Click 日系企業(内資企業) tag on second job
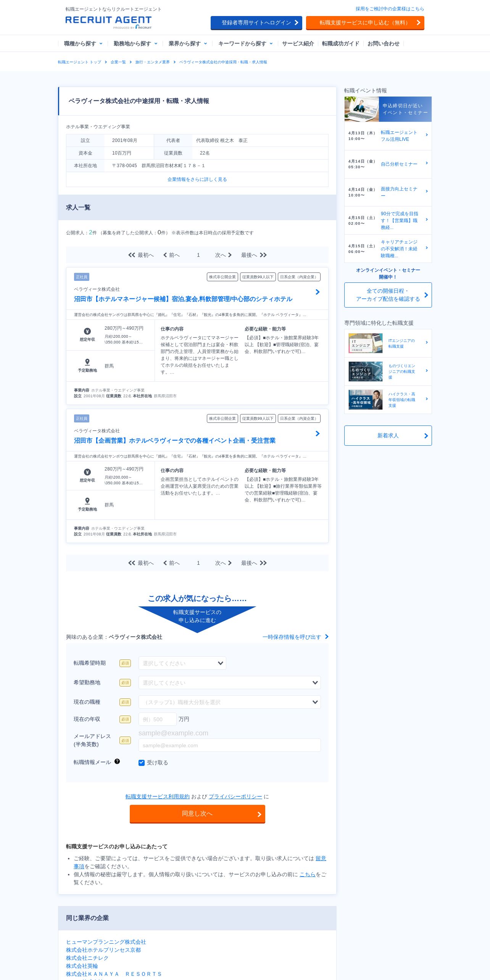 point(299,419)
